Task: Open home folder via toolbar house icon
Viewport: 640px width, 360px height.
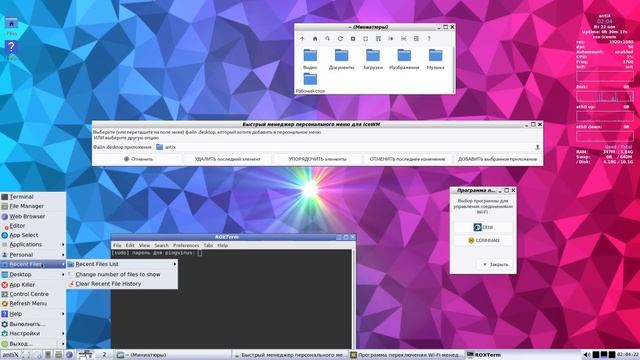Action: [315, 38]
